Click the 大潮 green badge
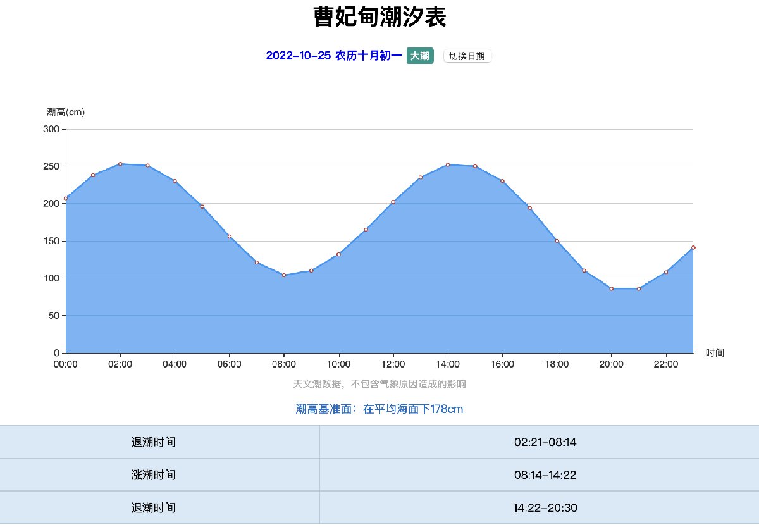The height and width of the screenshot is (532, 759). (419, 56)
